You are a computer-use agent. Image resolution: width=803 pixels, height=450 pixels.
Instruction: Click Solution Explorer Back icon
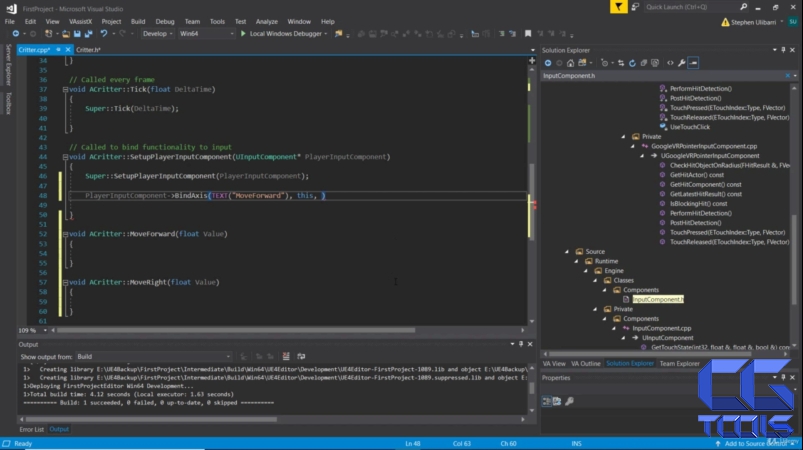(x=548, y=63)
